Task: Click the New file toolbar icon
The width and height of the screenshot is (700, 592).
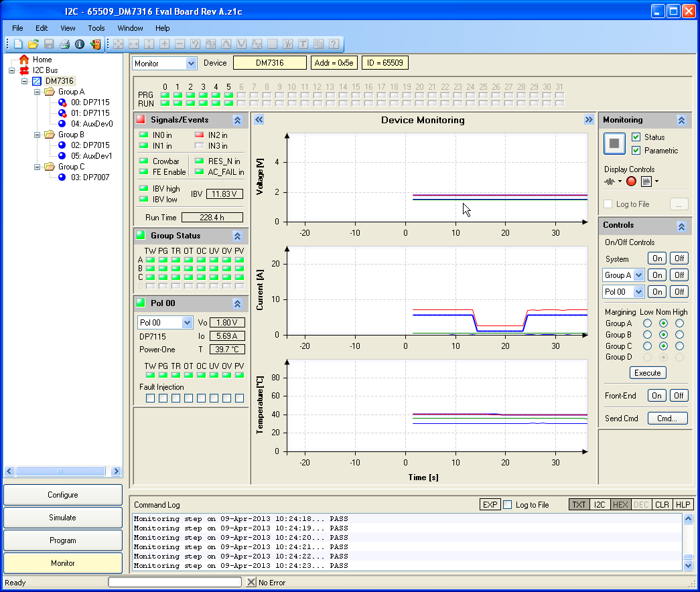Action: tap(18, 44)
